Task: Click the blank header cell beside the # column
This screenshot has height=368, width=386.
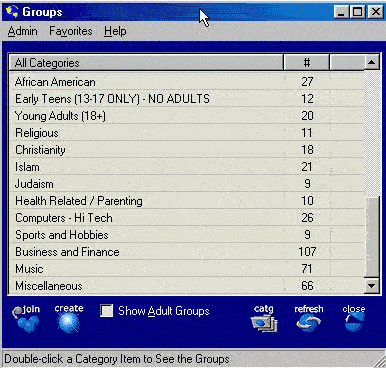Action: 347,63
